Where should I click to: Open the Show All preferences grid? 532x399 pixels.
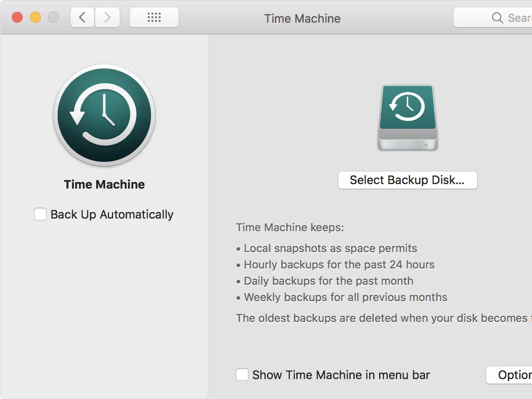[154, 17]
